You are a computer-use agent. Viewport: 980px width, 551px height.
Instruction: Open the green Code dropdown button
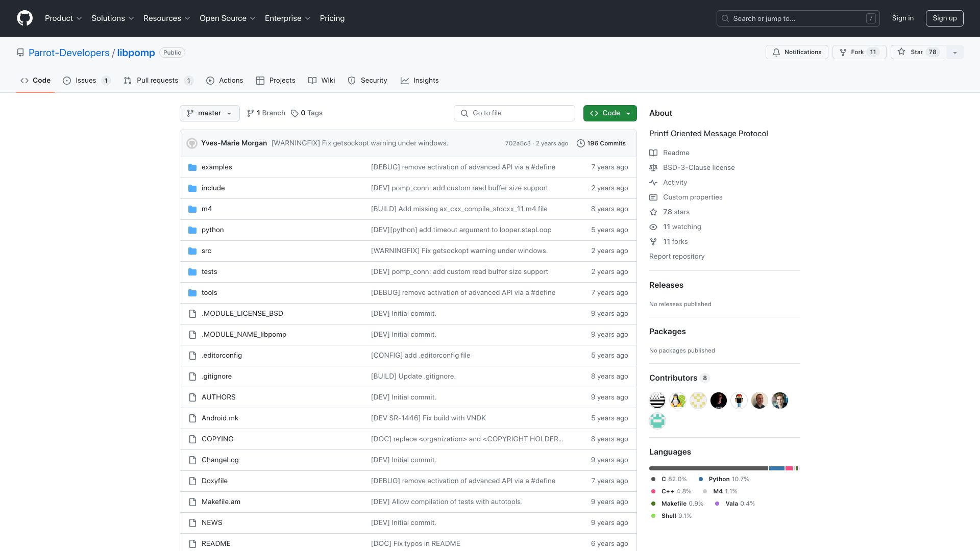click(x=610, y=113)
